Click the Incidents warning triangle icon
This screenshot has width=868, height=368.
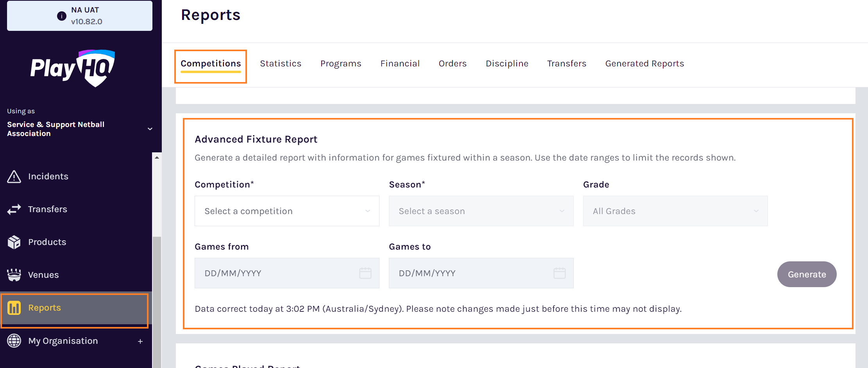coord(14,177)
